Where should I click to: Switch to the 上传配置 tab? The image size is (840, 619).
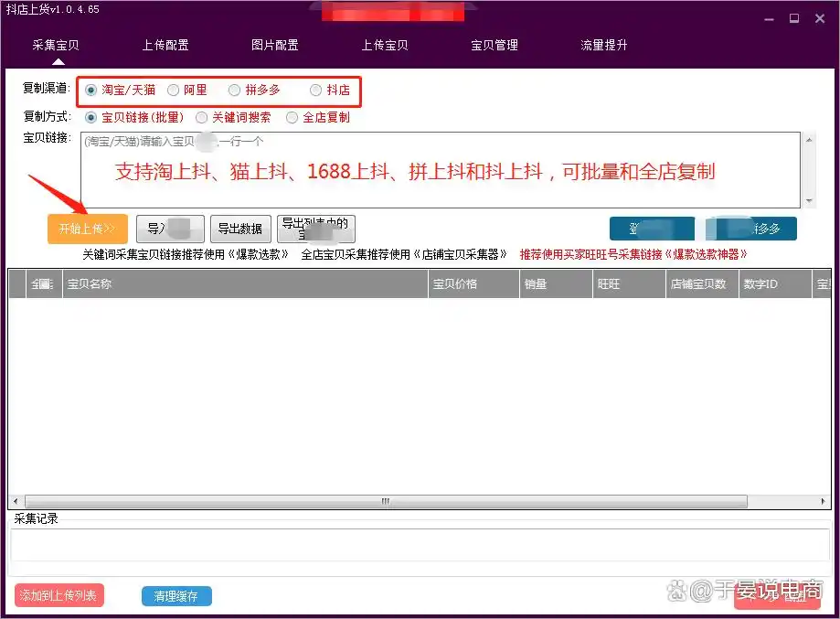(165, 44)
